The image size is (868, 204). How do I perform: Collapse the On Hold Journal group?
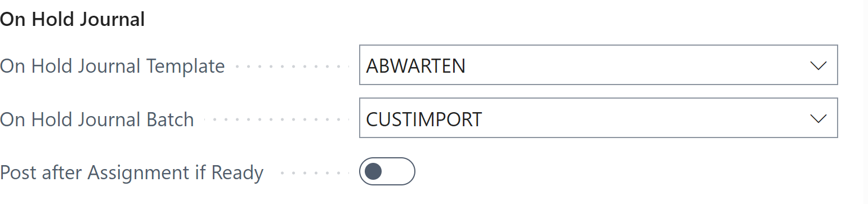tap(73, 20)
